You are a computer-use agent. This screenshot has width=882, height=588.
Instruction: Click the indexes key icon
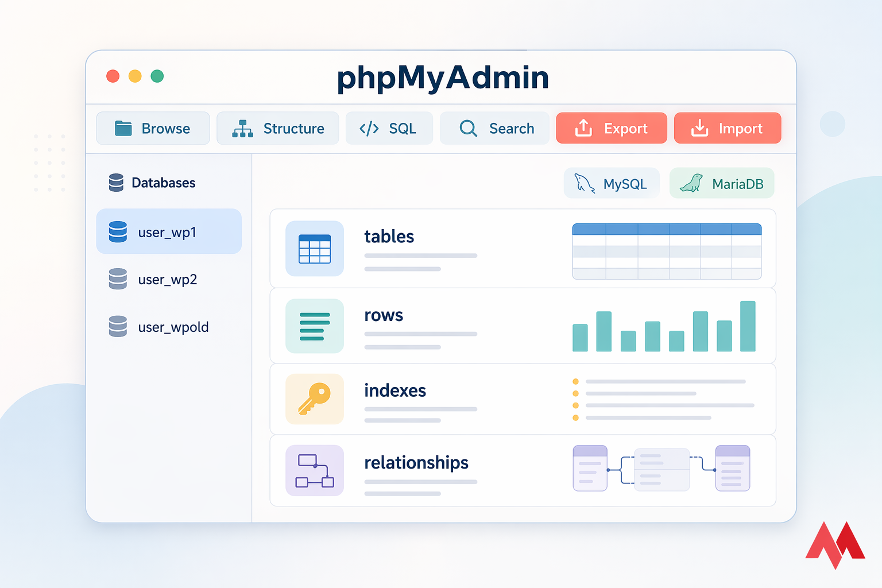click(x=315, y=399)
